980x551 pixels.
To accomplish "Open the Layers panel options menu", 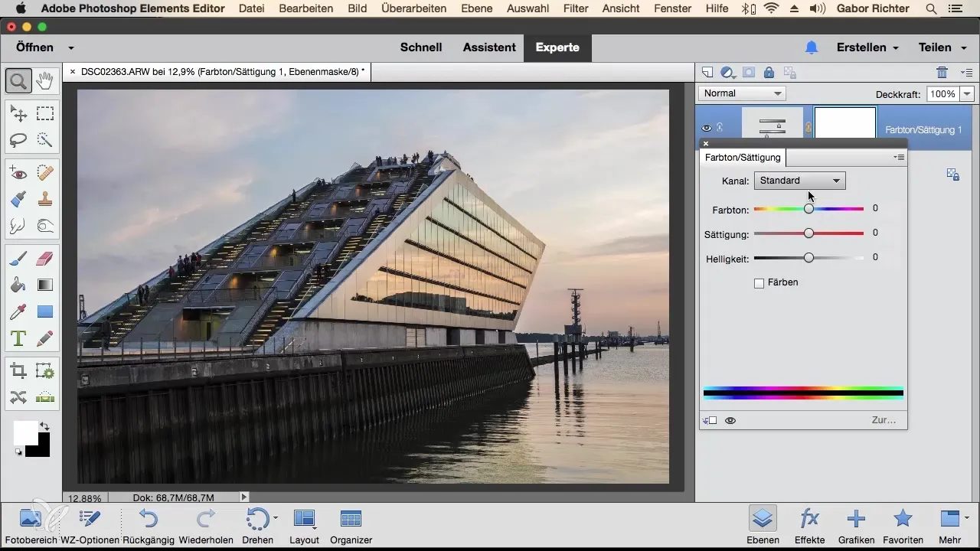I will 966,73.
